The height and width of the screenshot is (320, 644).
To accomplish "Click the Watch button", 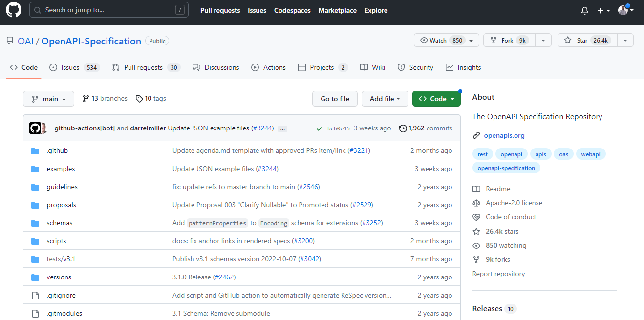I will click(x=441, y=40).
